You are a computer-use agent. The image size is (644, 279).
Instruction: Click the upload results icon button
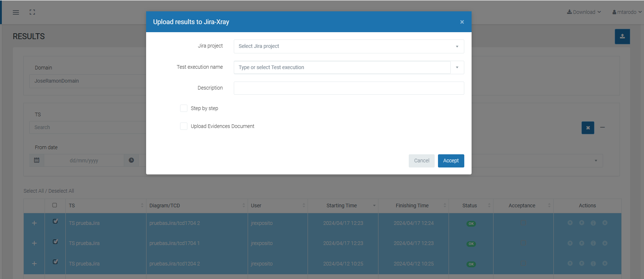click(x=622, y=37)
